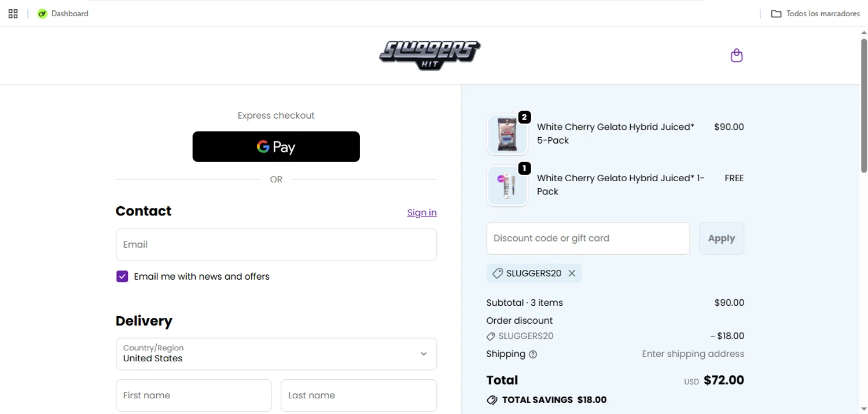This screenshot has width=868, height=414.
Task: Click the SLUGGERS20 applied code tag
Action: pyautogui.click(x=534, y=273)
